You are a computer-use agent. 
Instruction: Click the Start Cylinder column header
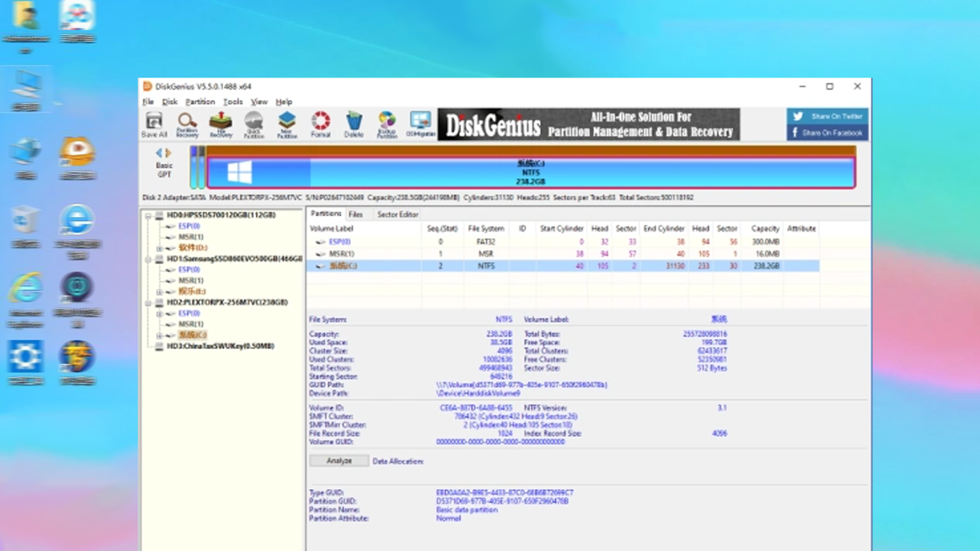561,229
